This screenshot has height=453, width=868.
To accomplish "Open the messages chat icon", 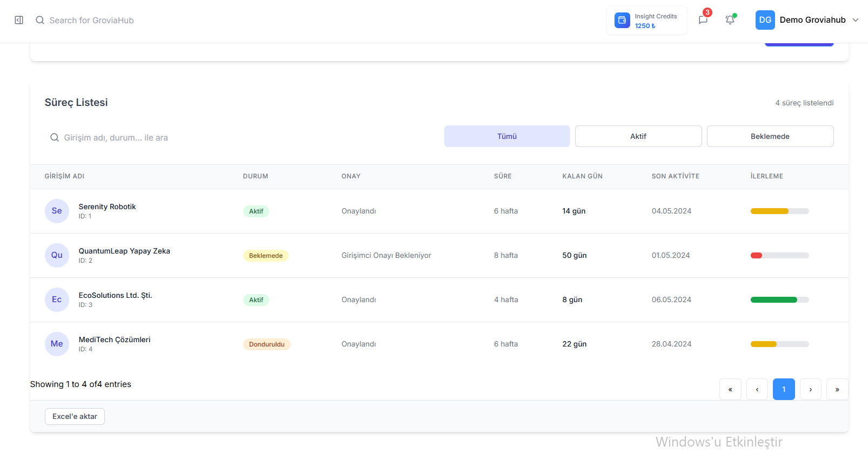I will 703,20.
